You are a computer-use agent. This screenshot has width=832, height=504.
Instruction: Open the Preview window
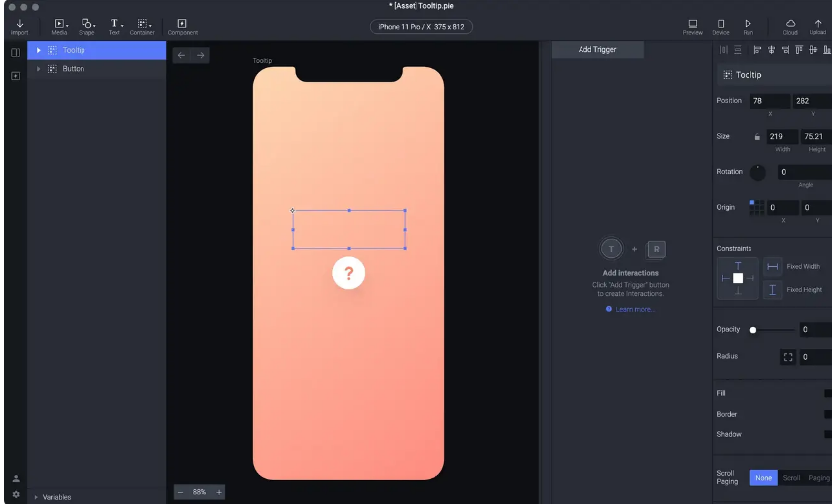pyautogui.click(x=693, y=27)
